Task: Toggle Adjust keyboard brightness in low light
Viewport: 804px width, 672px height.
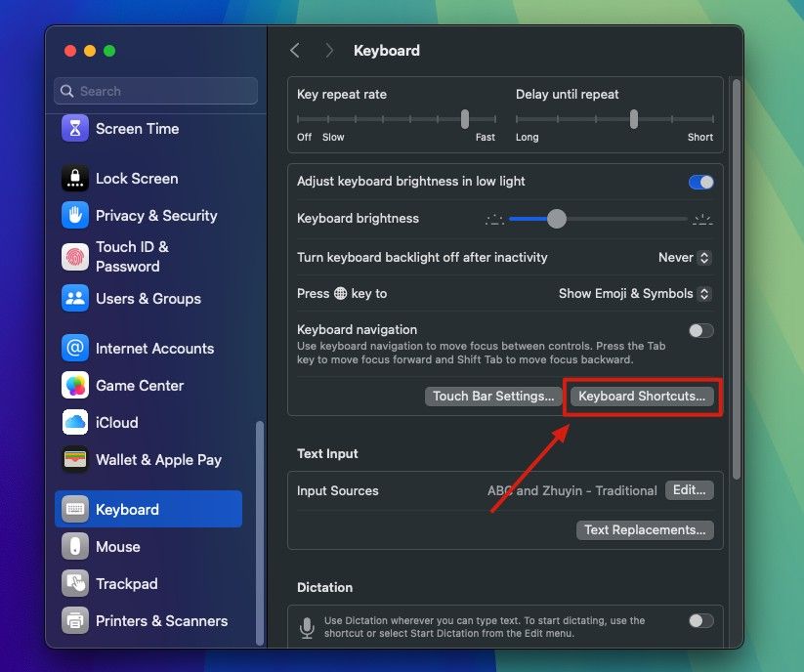Action: tap(701, 182)
